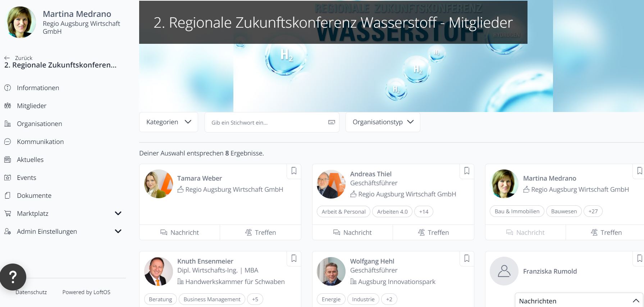Image resolution: width=644 pixels, height=307 pixels.
Task: Open the Kategorien dropdown filter
Action: (x=169, y=122)
